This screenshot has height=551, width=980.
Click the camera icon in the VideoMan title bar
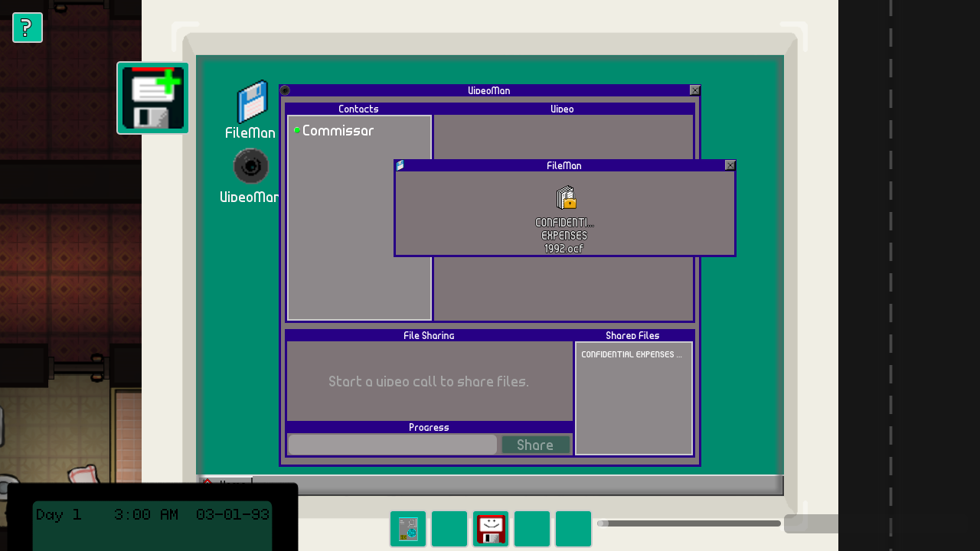click(x=285, y=90)
